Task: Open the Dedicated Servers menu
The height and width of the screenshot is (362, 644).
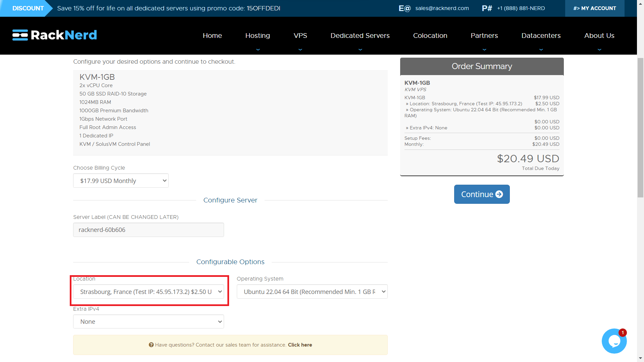Action: coord(360,36)
